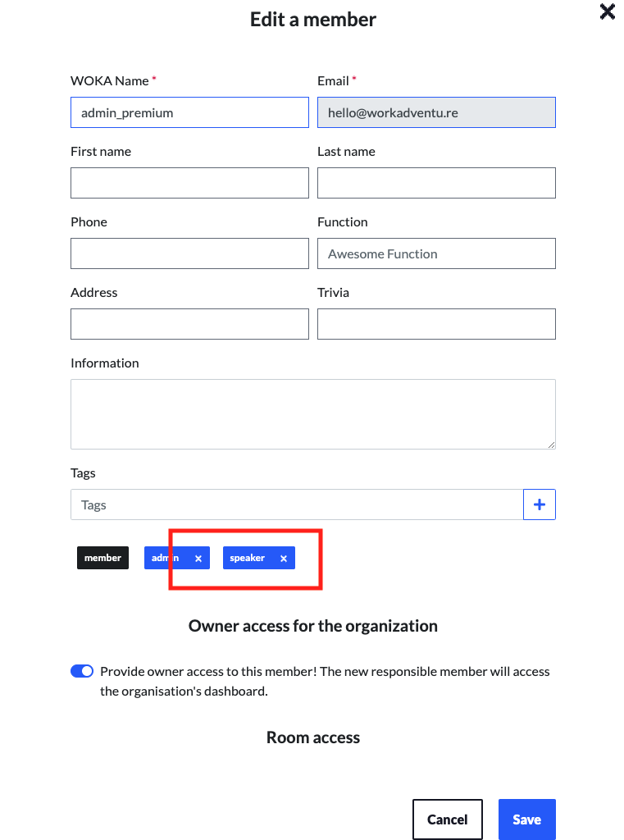Turn off dashboard access for the member

82,671
